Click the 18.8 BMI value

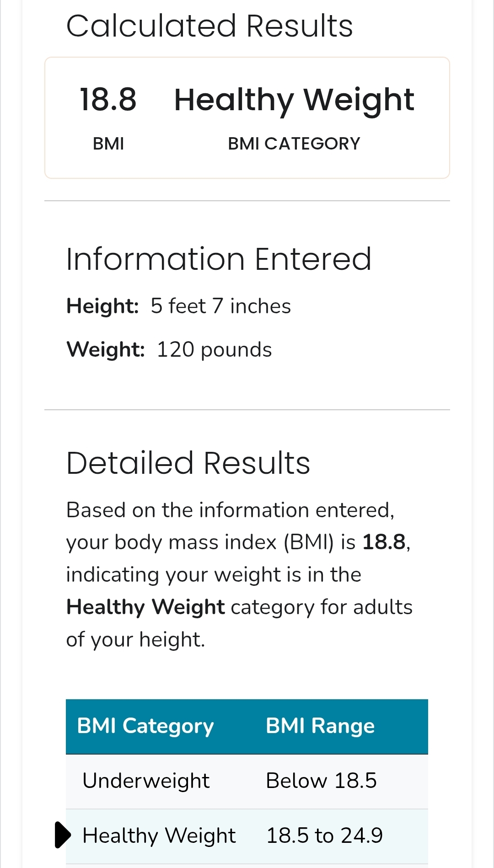pos(108,99)
